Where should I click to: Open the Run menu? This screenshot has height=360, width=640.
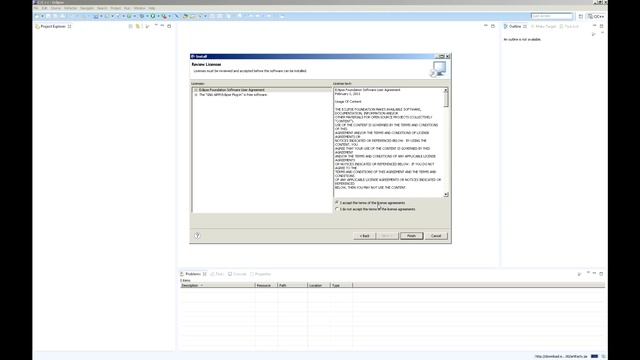[127, 8]
